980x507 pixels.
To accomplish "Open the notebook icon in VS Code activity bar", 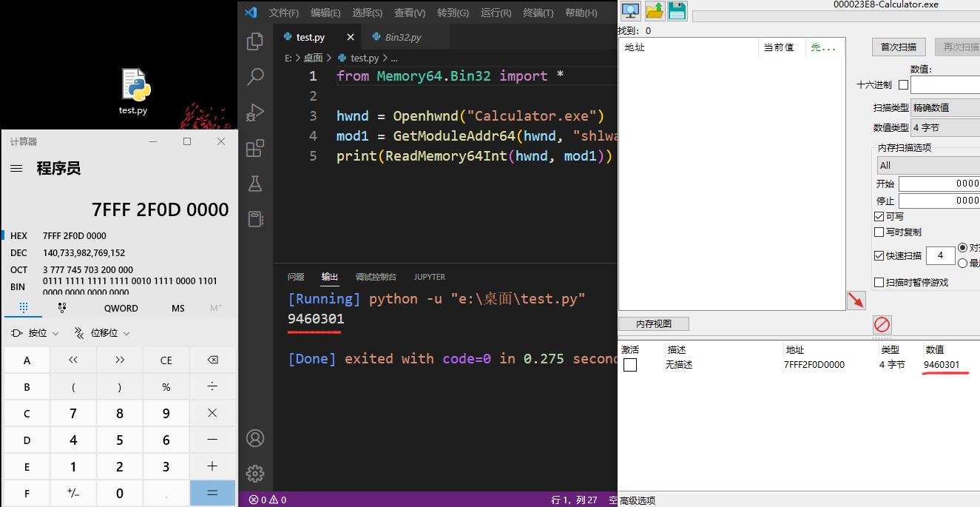I will 255,218.
